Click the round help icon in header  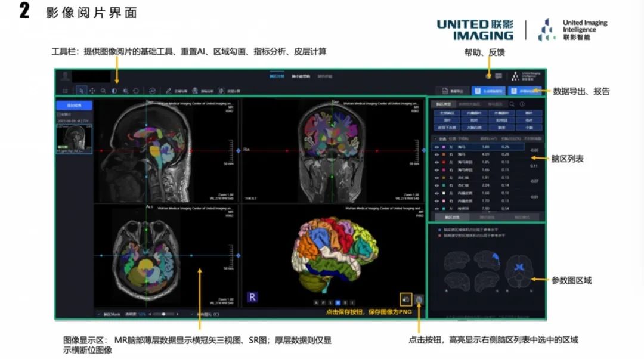[488, 76]
